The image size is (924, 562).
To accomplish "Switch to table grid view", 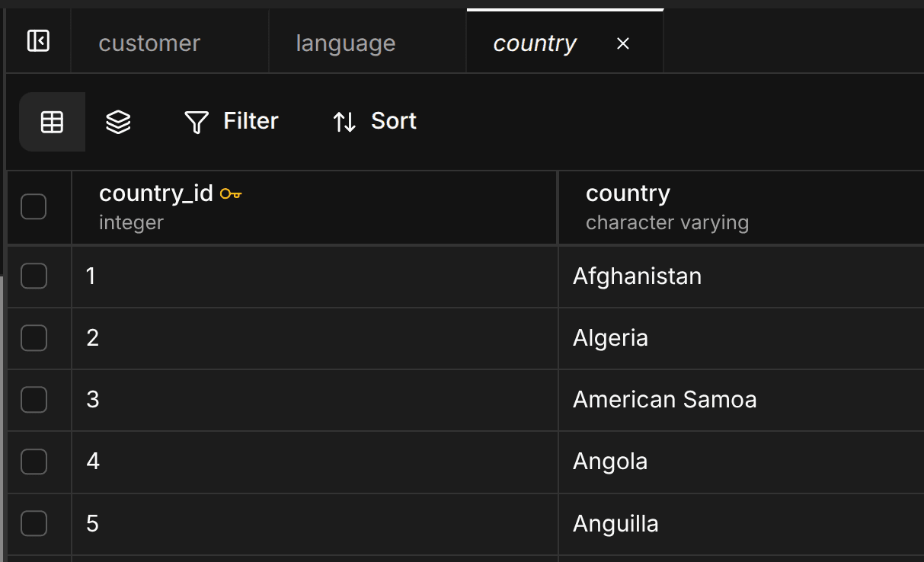I will (52, 122).
